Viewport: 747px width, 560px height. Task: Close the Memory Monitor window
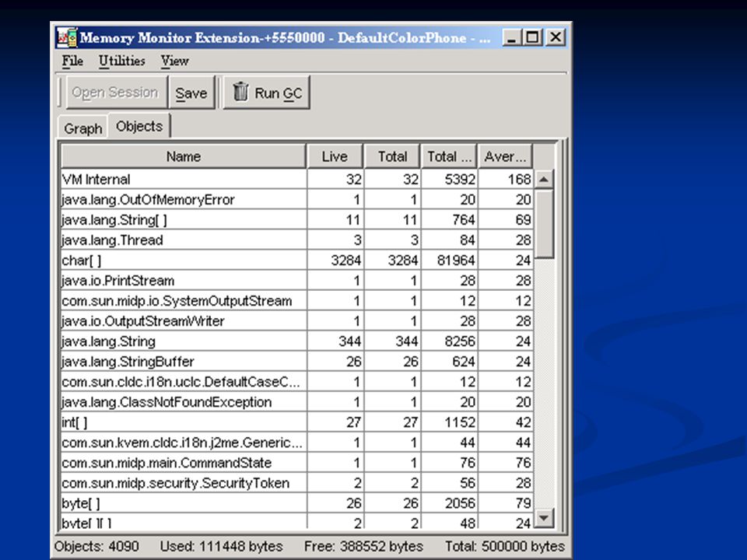pos(555,37)
